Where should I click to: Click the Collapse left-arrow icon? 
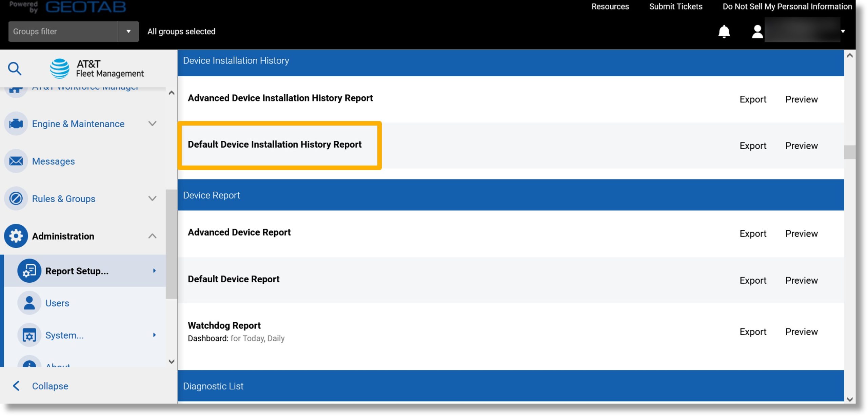16,386
